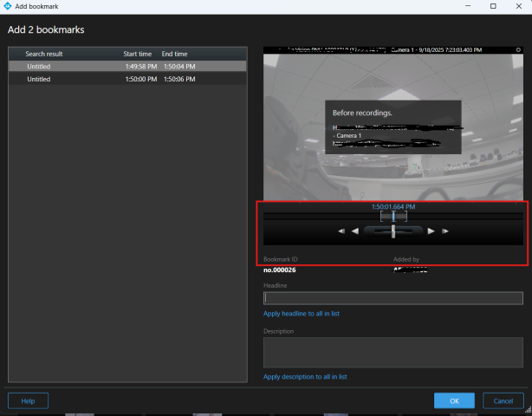
Task: Focus the Headline text field
Action: [393, 298]
